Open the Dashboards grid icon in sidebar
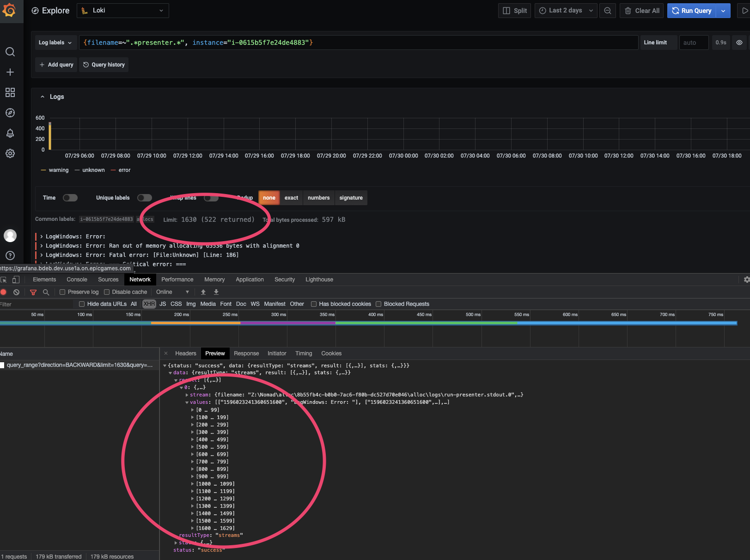Image resolution: width=750 pixels, height=560 pixels. point(10,92)
